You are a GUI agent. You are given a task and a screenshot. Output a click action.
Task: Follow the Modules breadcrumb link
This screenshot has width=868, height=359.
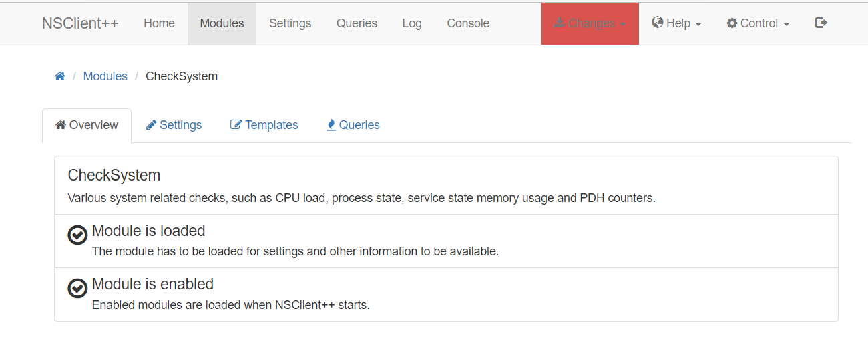[x=105, y=76]
